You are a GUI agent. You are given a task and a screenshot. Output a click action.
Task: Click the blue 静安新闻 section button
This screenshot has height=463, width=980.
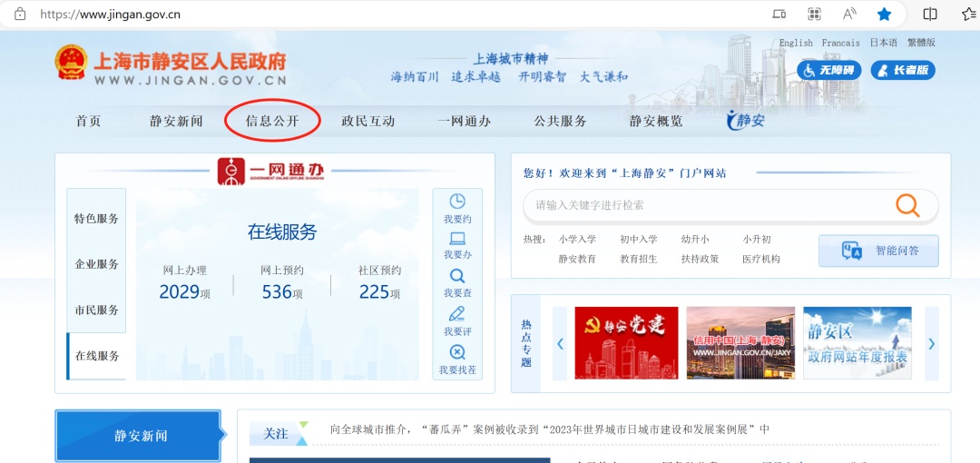[138, 436]
